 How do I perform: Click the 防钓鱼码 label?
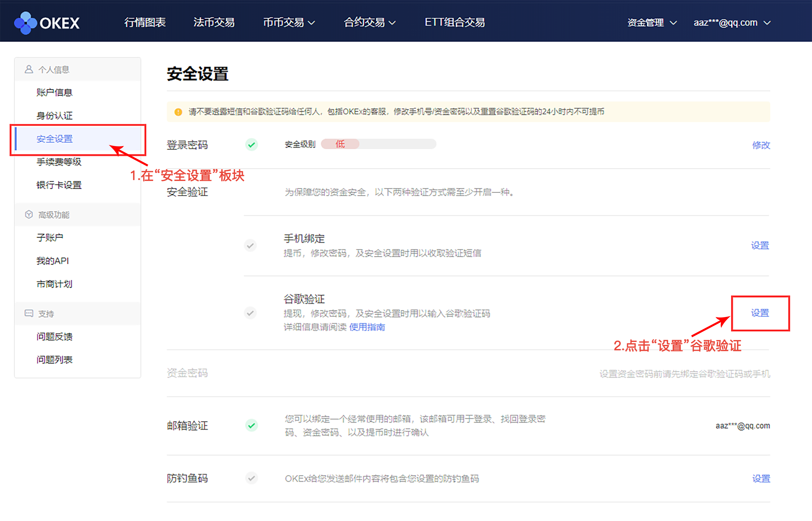[187, 478]
